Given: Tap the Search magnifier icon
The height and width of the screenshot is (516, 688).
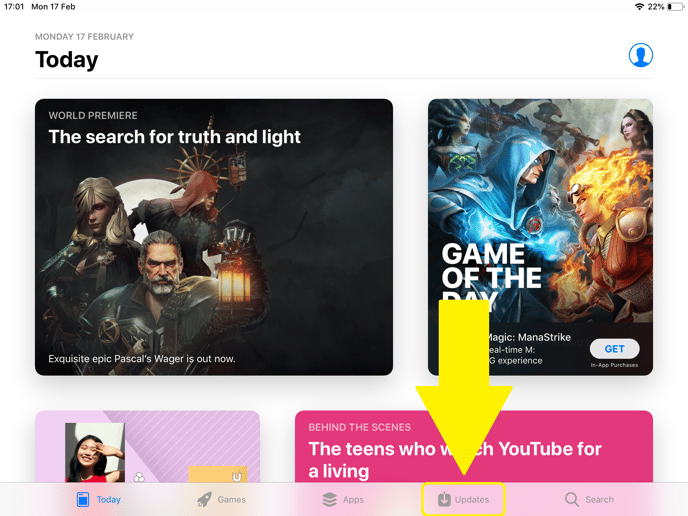Looking at the screenshot, I should tap(572, 499).
